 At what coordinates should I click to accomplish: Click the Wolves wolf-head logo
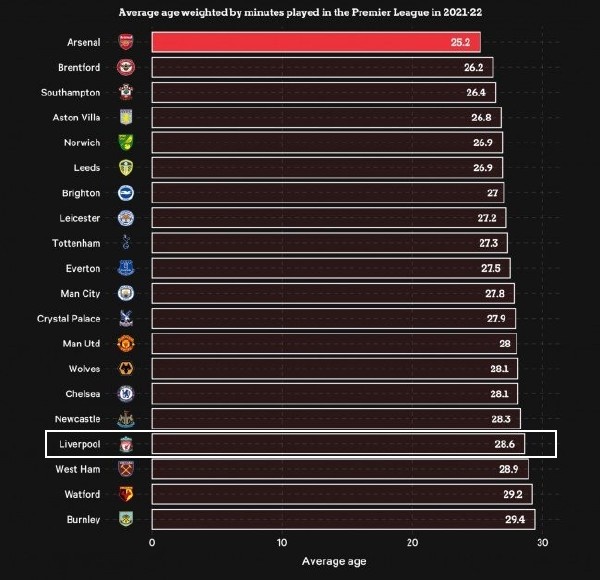tap(126, 368)
